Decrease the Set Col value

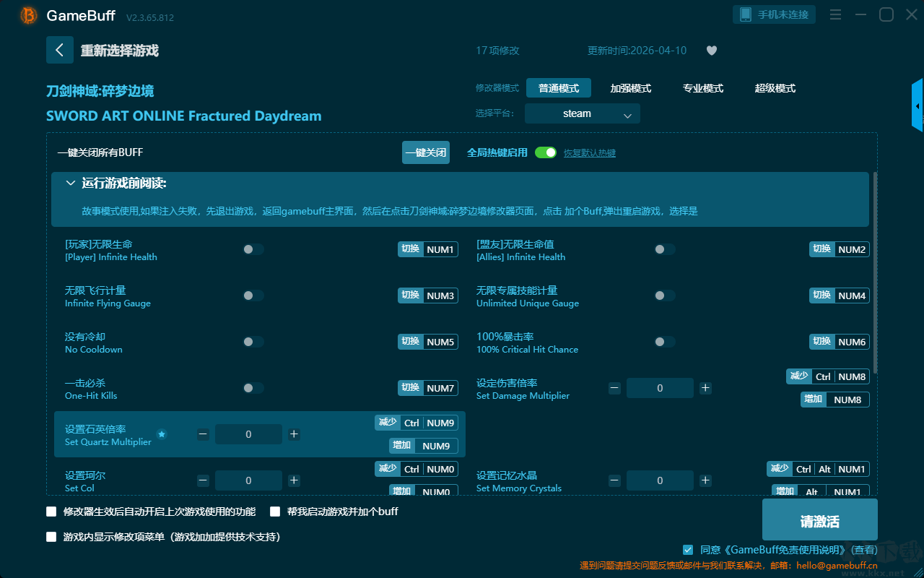coord(203,480)
